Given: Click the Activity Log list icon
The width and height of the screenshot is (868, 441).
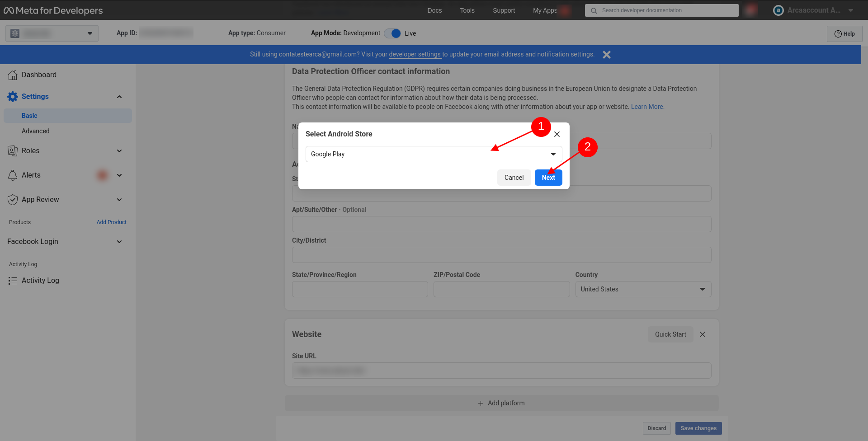Looking at the screenshot, I should pos(13,281).
